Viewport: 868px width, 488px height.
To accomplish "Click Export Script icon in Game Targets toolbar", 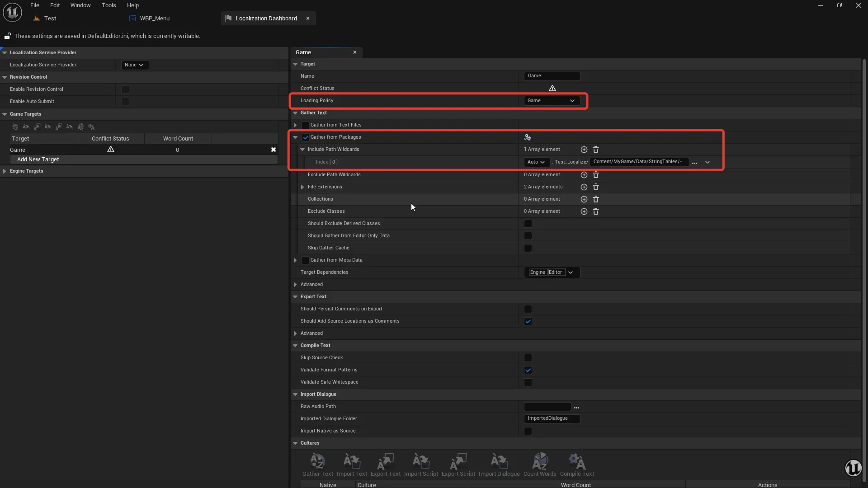I will tap(59, 127).
